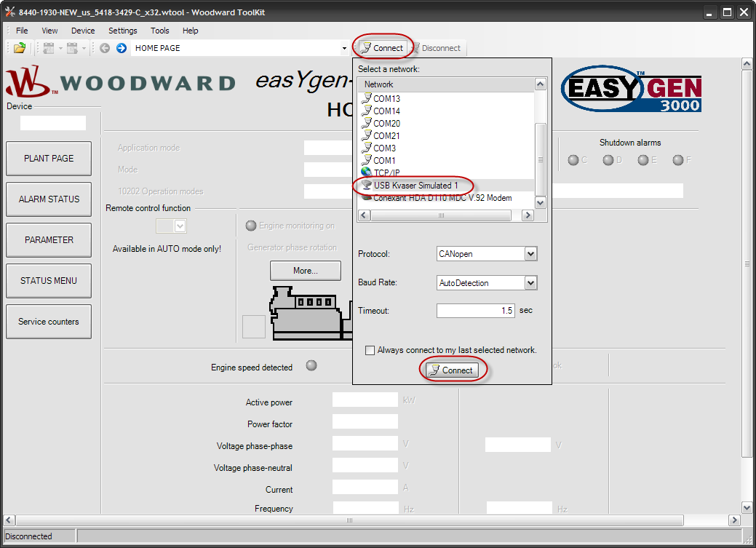Open the Baud Rate AutoDetection dropdown
The image size is (756, 548).
[530, 282]
